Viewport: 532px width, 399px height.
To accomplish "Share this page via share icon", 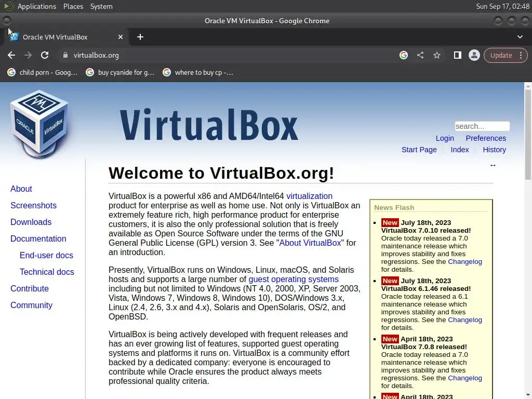I will 420,55.
